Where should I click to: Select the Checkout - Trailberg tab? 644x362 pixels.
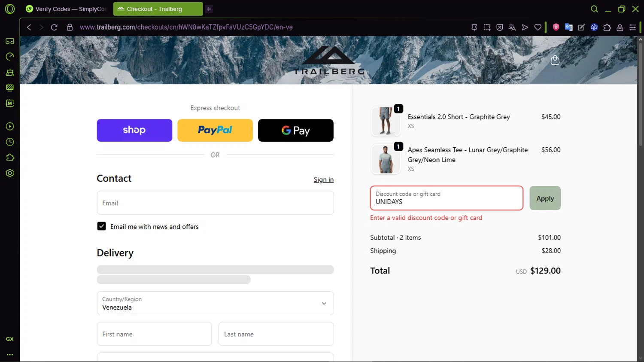pyautogui.click(x=158, y=9)
